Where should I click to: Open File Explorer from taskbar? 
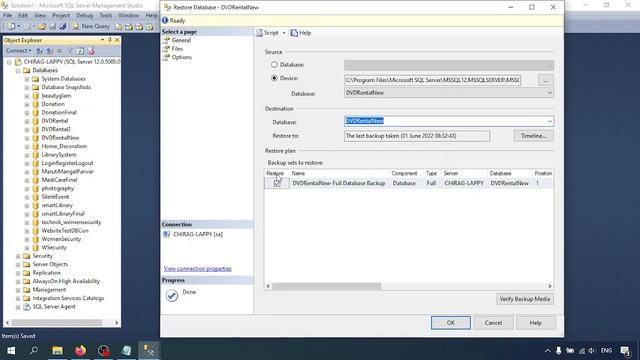point(58,350)
